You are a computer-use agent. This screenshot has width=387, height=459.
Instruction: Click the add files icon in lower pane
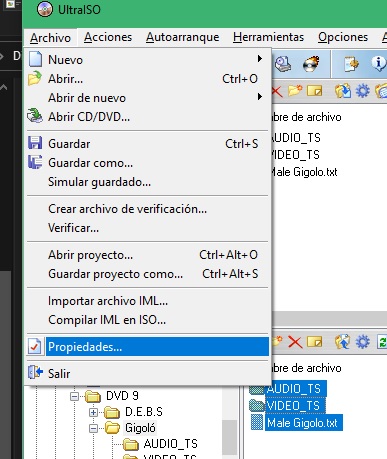point(343,342)
